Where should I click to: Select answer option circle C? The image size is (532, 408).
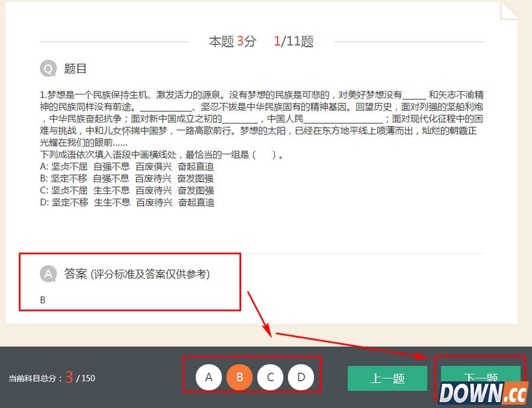tap(270, 376)
